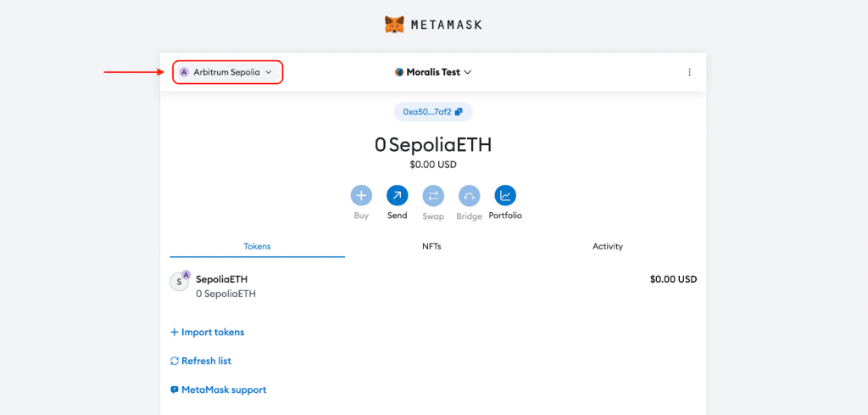Click the MetaMask fox logo

pyautogui.click(x=394, y=25)
